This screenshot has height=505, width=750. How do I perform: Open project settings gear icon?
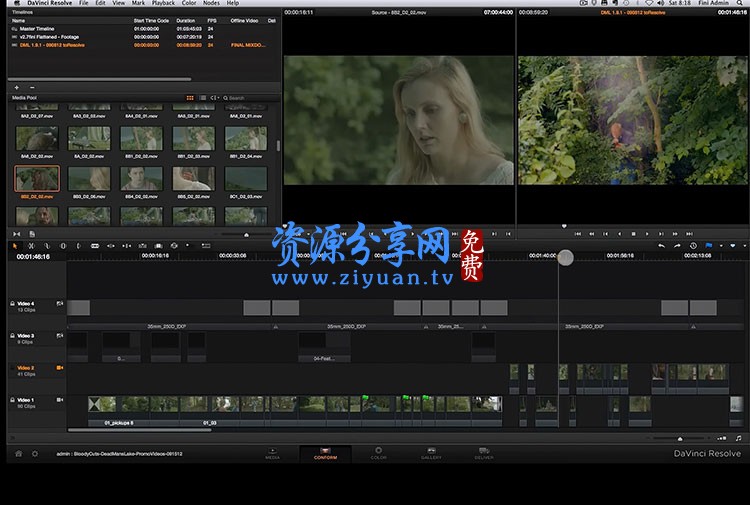click(35, 453)
